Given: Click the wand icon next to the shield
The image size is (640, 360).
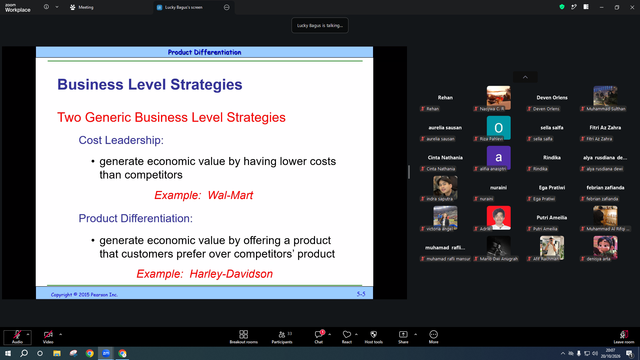Looking at the screenshot, I should (x=574, y=7).
